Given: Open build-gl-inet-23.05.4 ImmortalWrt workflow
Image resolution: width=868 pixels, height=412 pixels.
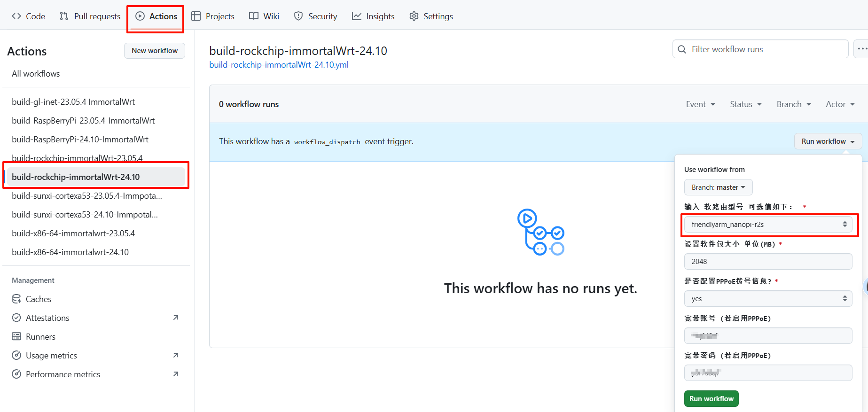Looking at the screenshot, I should pos(73,102).
